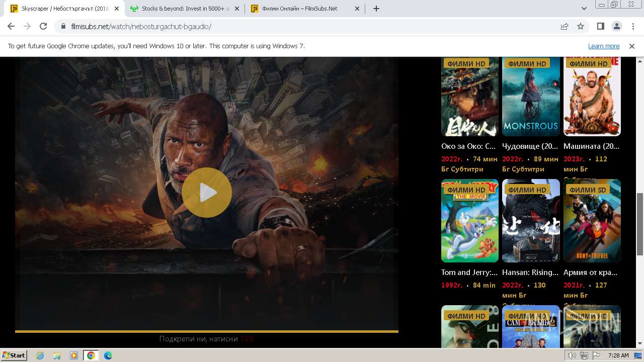View site information lock icon
This screenshot has width=644, height=362.
[63, 26]
